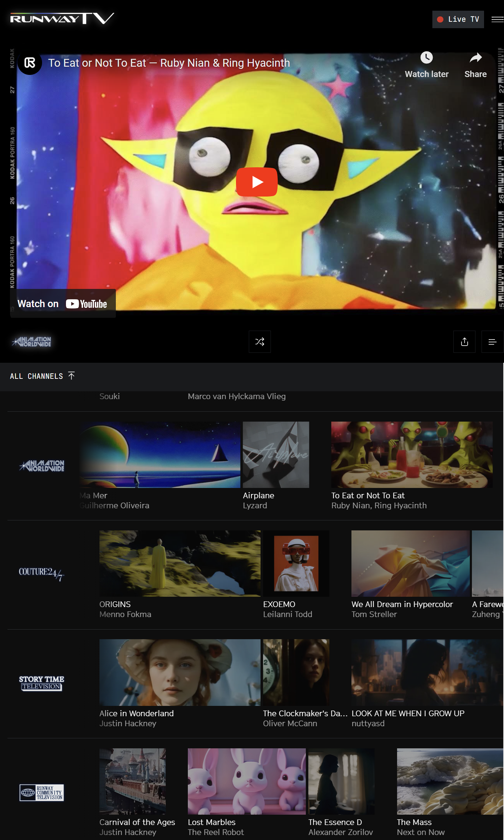The height and width of the screenshot is (840, 504).
Task: Open the hamburger menu icon
Action: coord(497,19)
